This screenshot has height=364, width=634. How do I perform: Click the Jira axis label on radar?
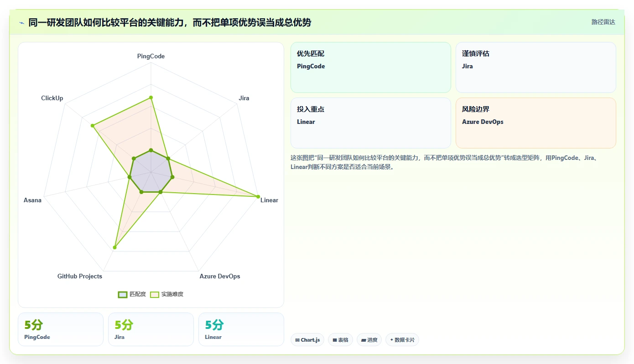(x=244, y=98)
